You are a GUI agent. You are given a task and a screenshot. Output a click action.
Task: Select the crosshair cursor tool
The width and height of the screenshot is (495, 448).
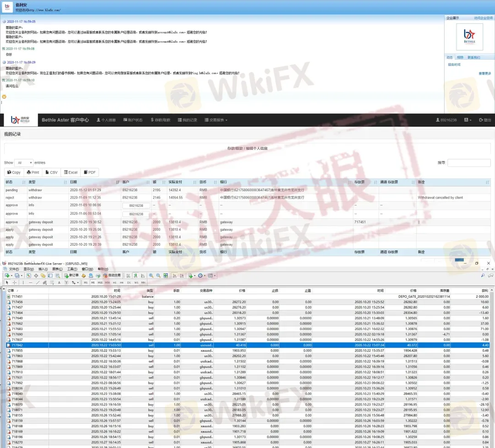14,282
